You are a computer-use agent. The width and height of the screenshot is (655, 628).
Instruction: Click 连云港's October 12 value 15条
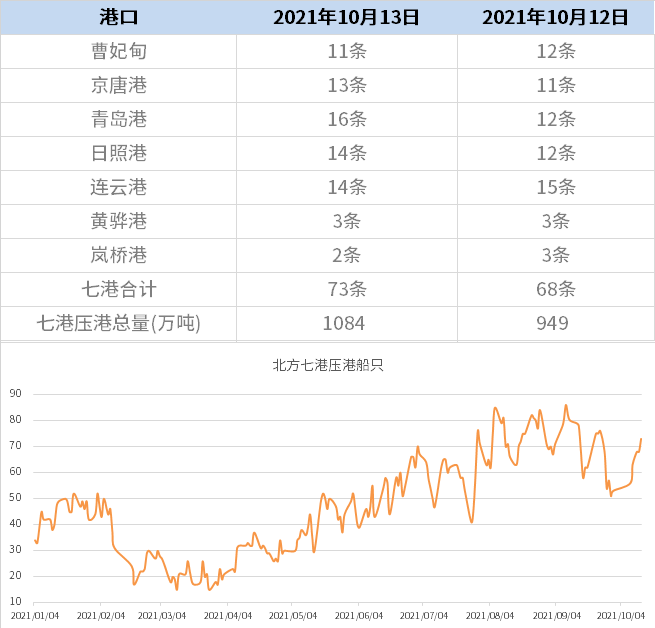point(556,187)
